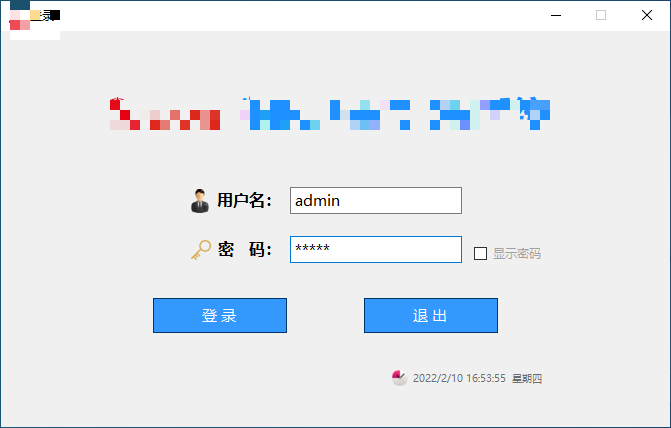Click the clock icon next to the date

[399, 378]
